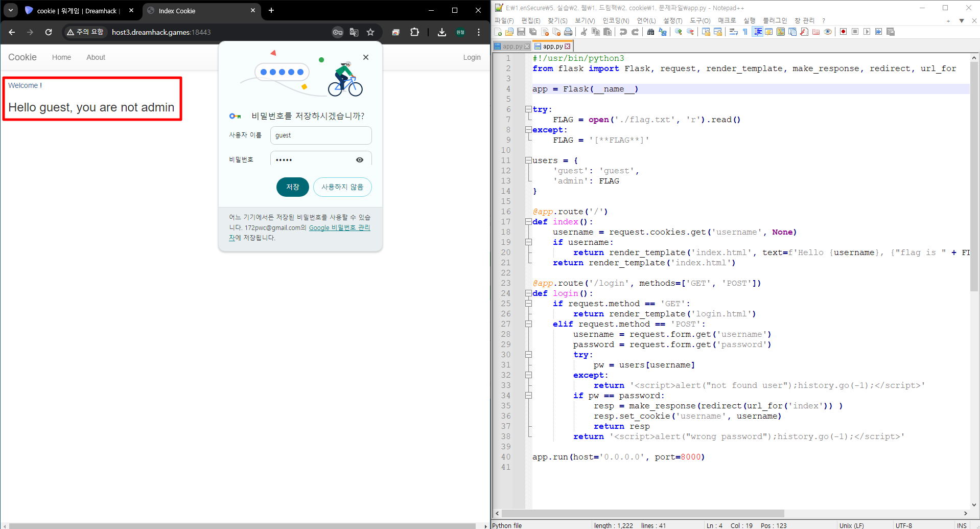
Task: Open the 인코딩(N) menu in Notepad++
Action: pyautogui.click(x=616, y=20)
